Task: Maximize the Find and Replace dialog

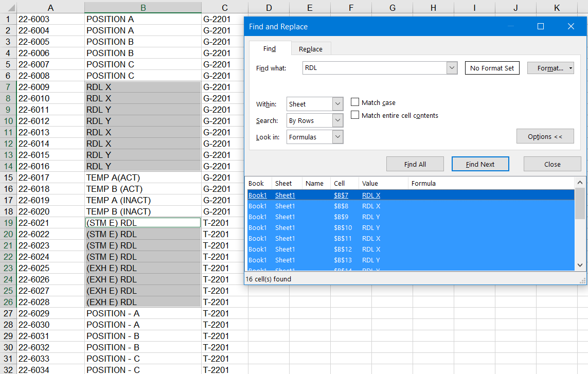Action: [540, 26]
